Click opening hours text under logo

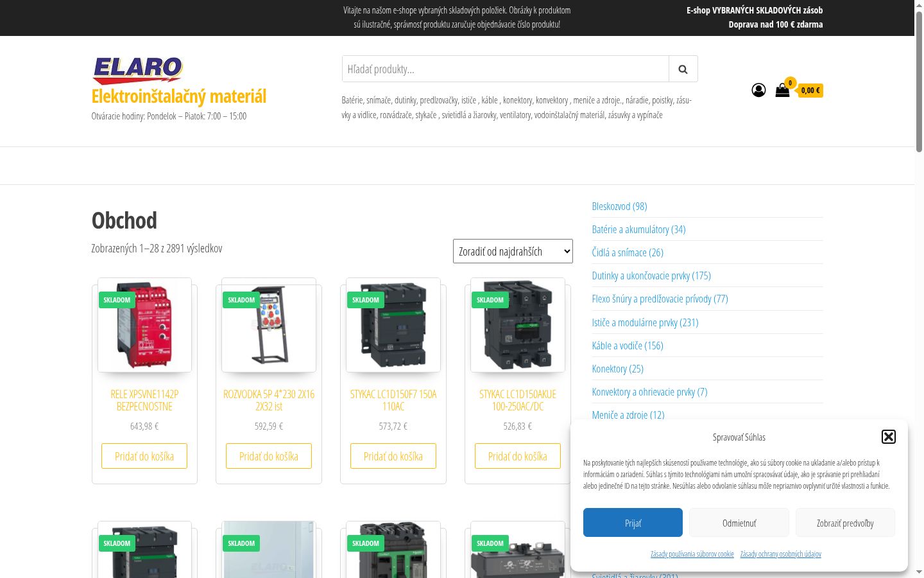coord(169,116)
